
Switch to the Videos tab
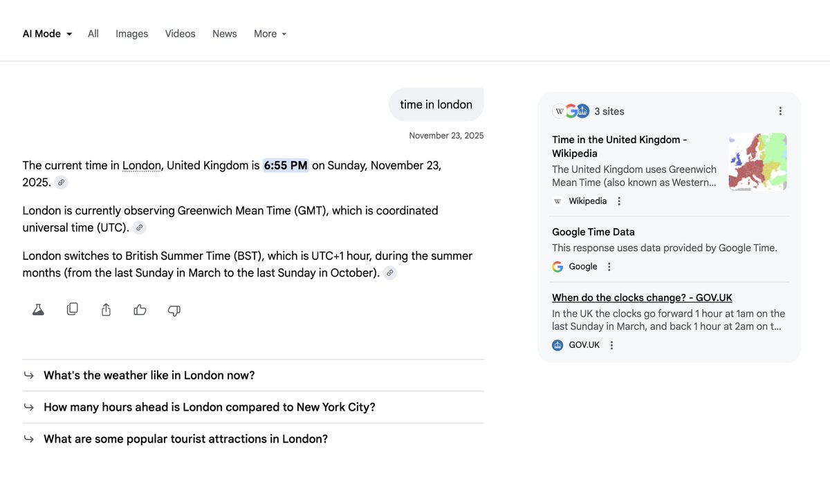(x=180, y=33)
